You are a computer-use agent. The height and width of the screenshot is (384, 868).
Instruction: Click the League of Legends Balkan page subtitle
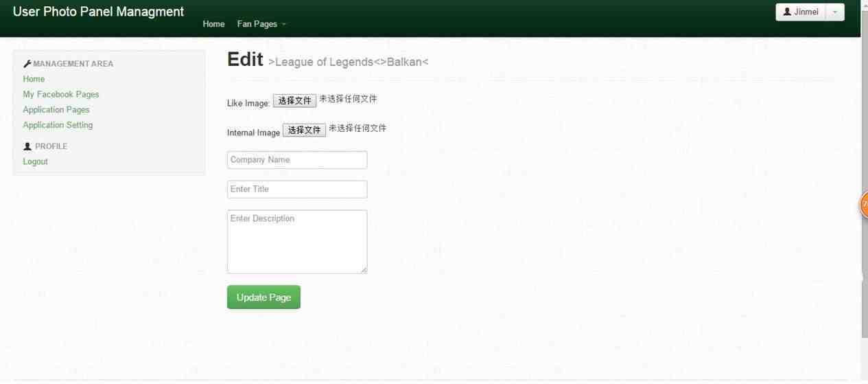pyautogui.click(x=349, y=62)
